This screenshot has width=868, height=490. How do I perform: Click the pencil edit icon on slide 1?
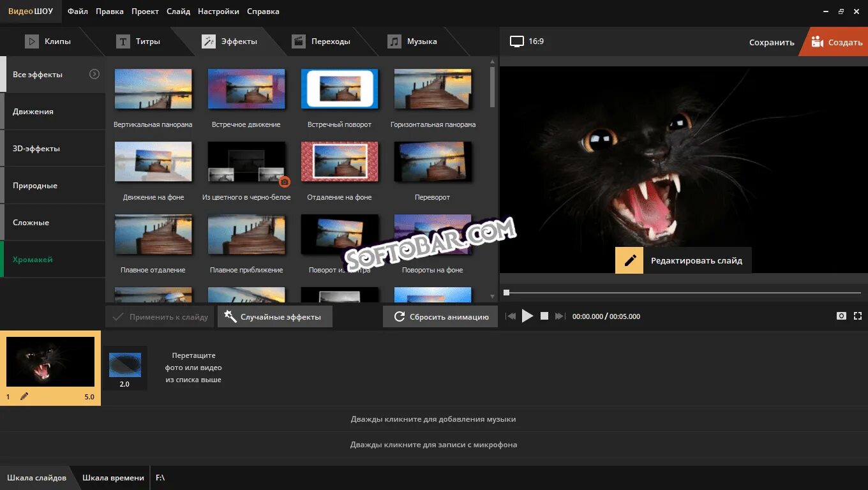pos(24,396)
